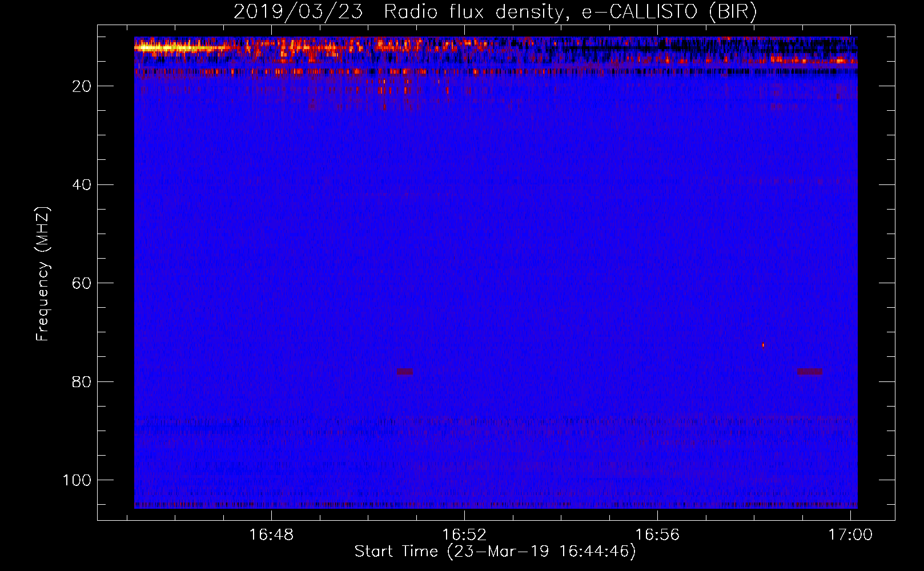This screenshot has height=571, width=924.
Task: Click the small orange dot near 16:58 at 72 MHz
Action: [x=763, y=345]
